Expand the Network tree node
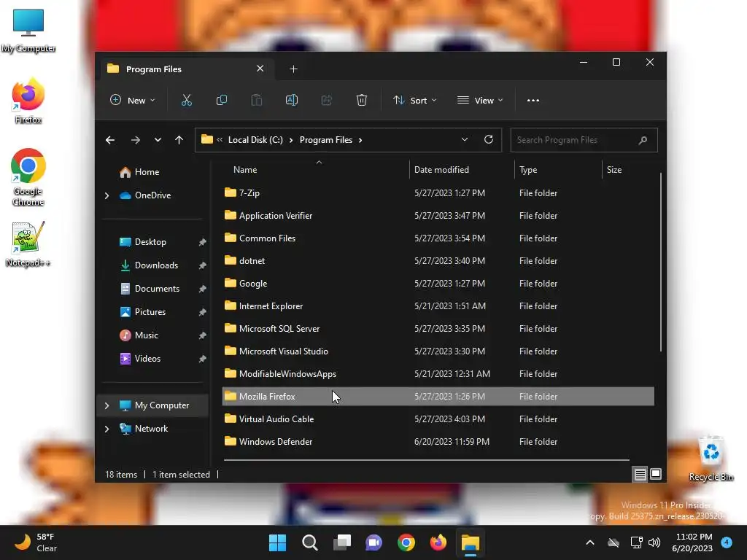This screenshot has width=747, height=560. coord(107,429)
